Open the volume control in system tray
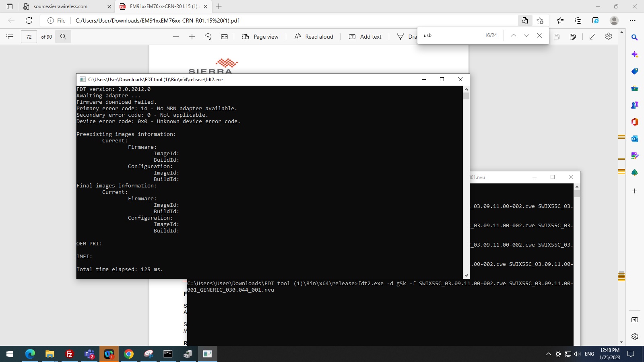This screenshot has height=362, width=644. pos(577,354)
